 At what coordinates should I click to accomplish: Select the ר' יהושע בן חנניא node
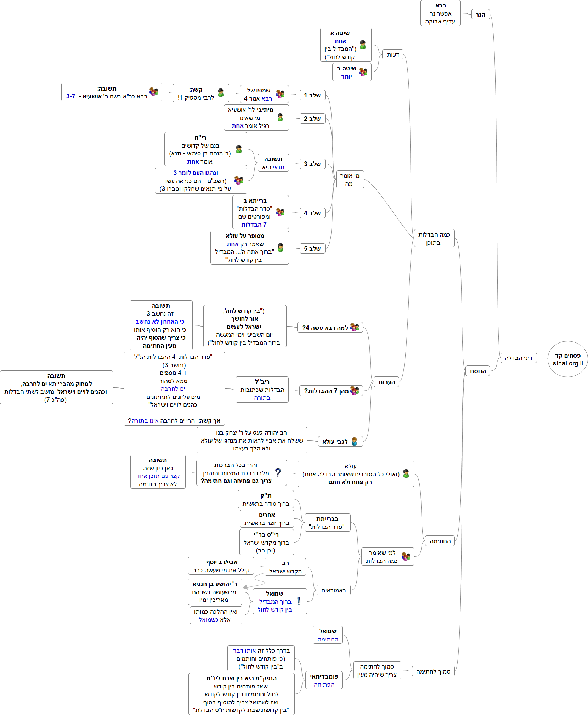point(215,592)
